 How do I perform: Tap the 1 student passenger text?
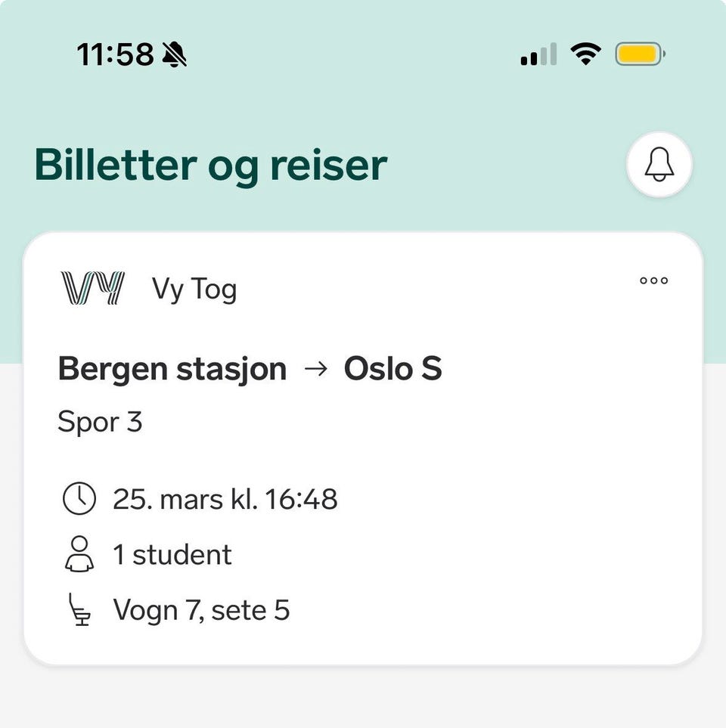pyautogui.click(x=172, y=554)
